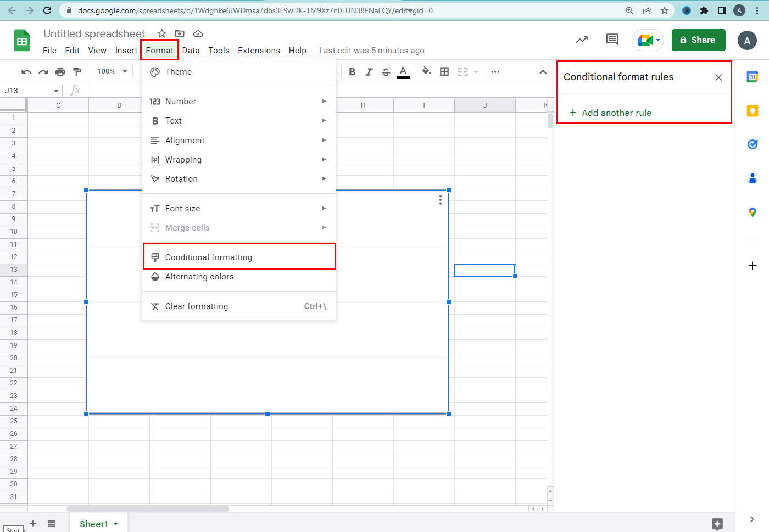Click the paint format roller icon
This screenshot has width=769, height=532.
[77, 71]
